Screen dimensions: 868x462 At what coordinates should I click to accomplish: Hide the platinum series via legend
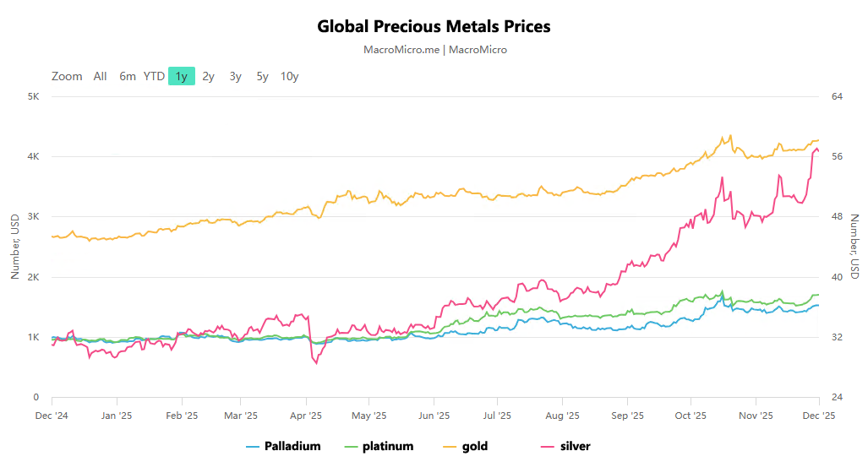coord(390,446)
